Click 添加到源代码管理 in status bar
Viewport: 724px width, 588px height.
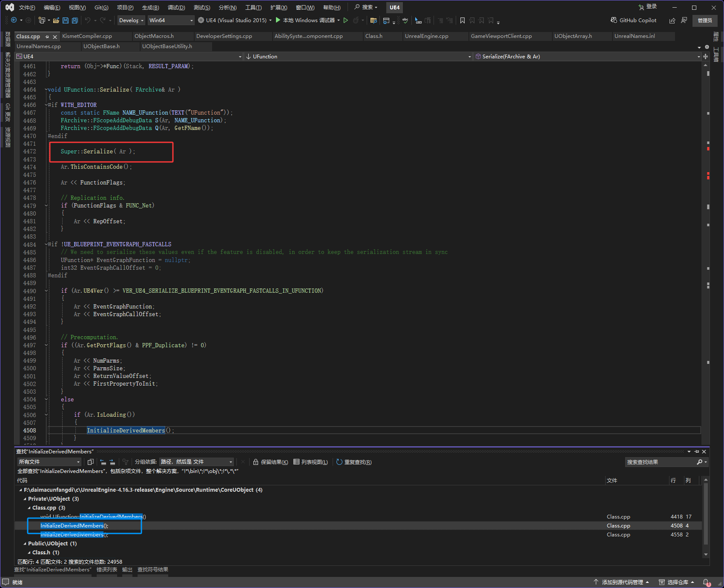pos(621,582)
